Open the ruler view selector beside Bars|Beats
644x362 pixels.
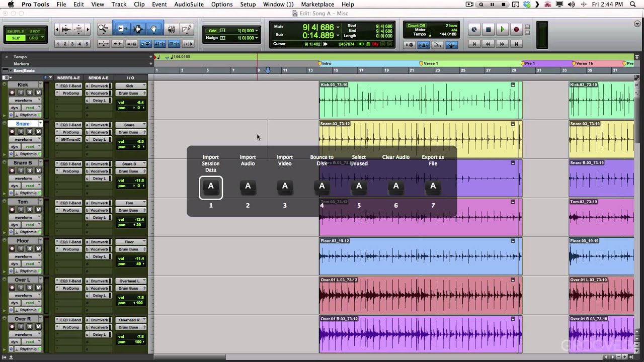(7, 70)
